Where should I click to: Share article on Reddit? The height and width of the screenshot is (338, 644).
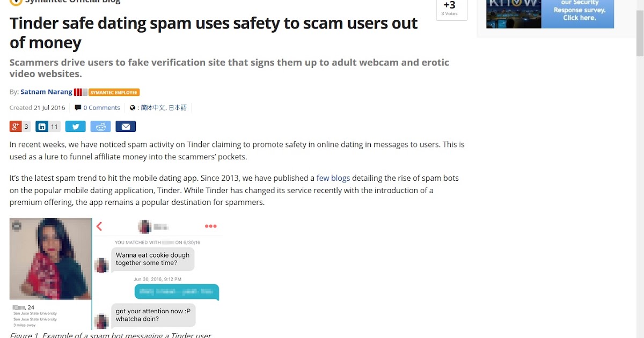tap(100, 127)
